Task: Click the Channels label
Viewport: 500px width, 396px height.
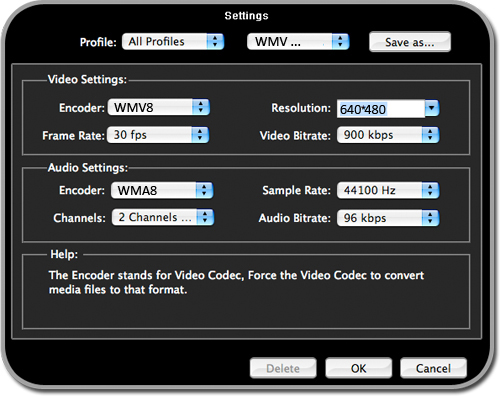Action: [79, 218]
